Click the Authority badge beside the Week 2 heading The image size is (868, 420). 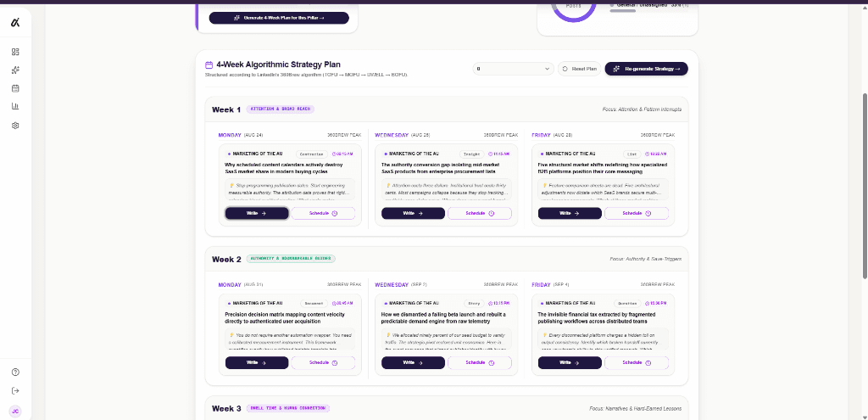(291, 259)
